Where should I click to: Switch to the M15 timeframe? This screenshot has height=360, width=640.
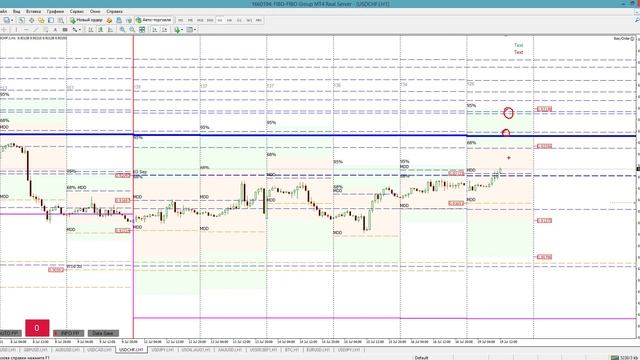pyautogui.click(x=200, y=20)
